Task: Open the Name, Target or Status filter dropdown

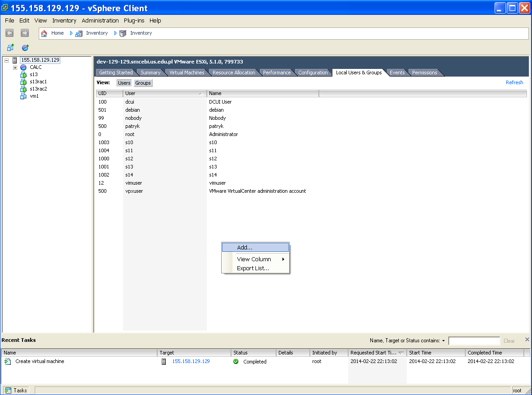Action: pyautogui.click(x=443, y=341)
